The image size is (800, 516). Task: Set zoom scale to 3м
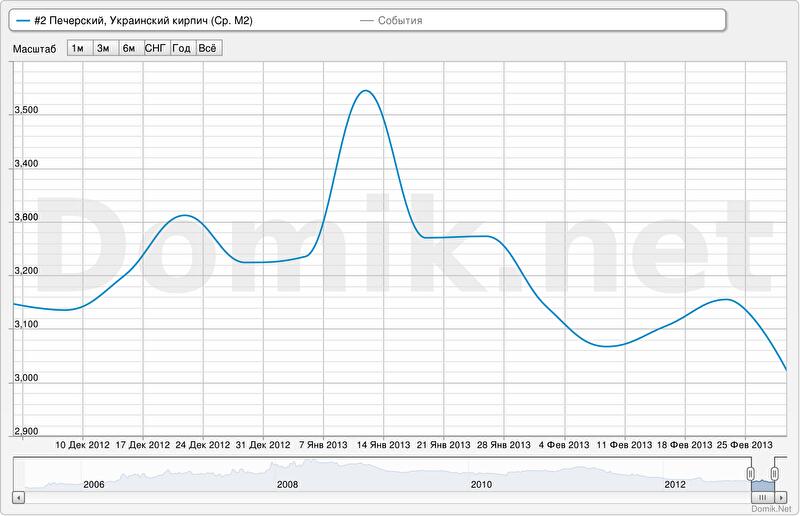pos(103,47)
